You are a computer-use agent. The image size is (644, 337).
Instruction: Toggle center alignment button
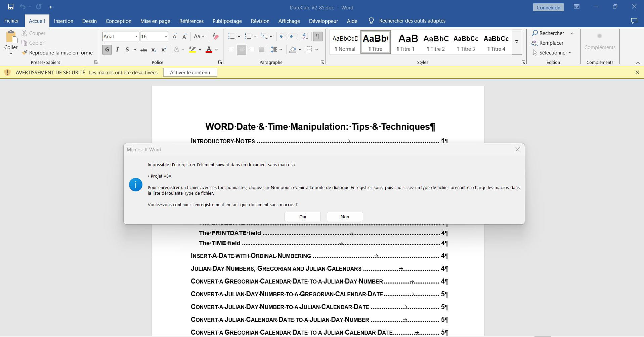click(x=241, y=49)
